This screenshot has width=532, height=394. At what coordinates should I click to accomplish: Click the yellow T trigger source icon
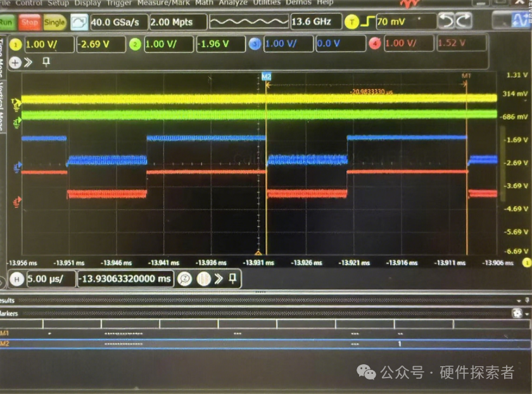pos(351,22)
